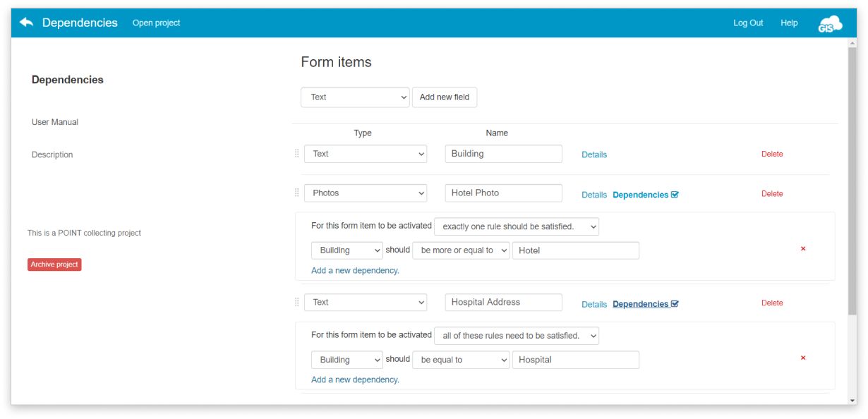
Task: Click the Building name input field
Action: point(503,154)
